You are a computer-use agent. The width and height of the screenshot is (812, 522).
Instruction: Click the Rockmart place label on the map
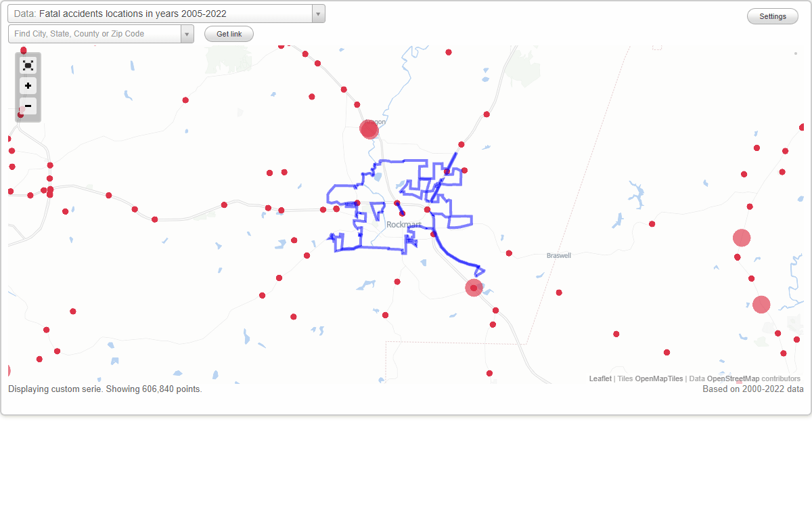tap(403, 223)
